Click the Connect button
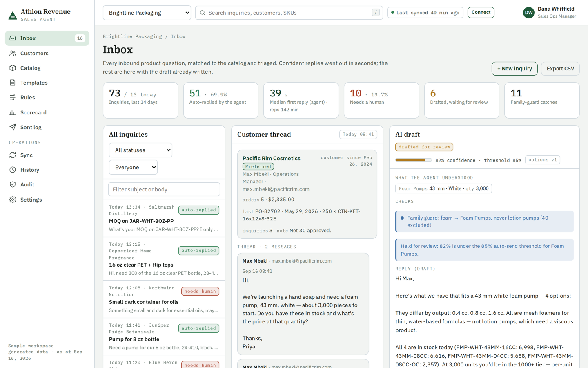588x368 pixels. click(481, 13)
